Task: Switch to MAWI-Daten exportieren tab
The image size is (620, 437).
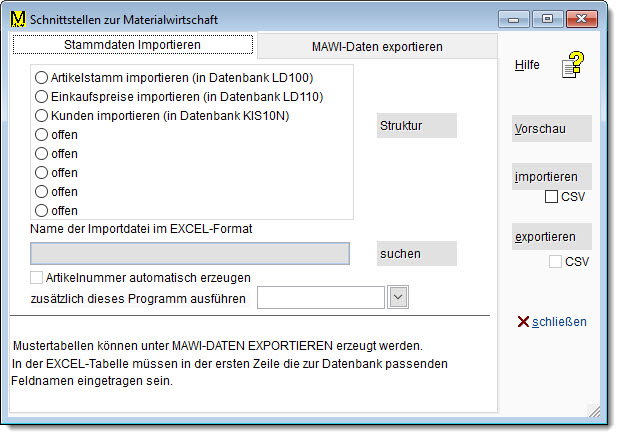Action: coord(377,46)
